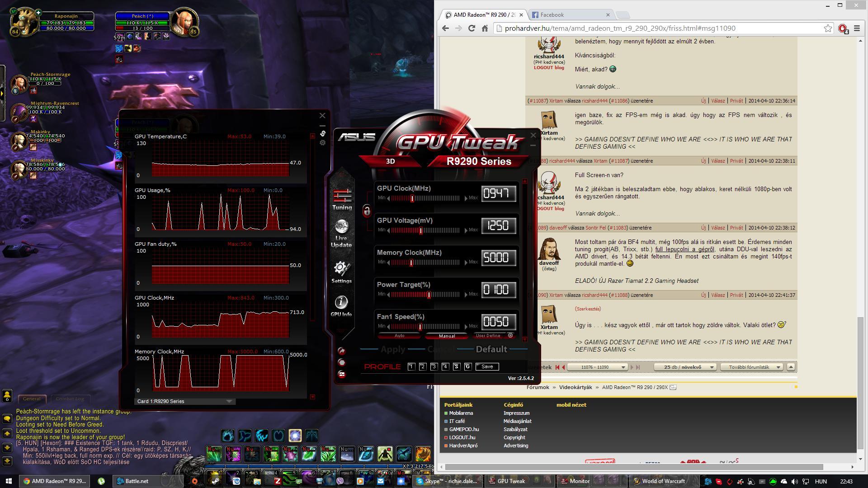Screen dimensions: 868x488
Task: Open the Windows Start button
Action: [8, 481]
